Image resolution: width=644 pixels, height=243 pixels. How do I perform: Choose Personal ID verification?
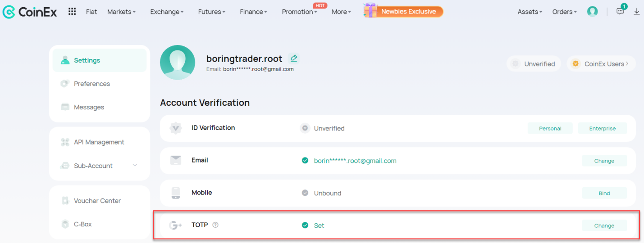[x=550, y=128]
